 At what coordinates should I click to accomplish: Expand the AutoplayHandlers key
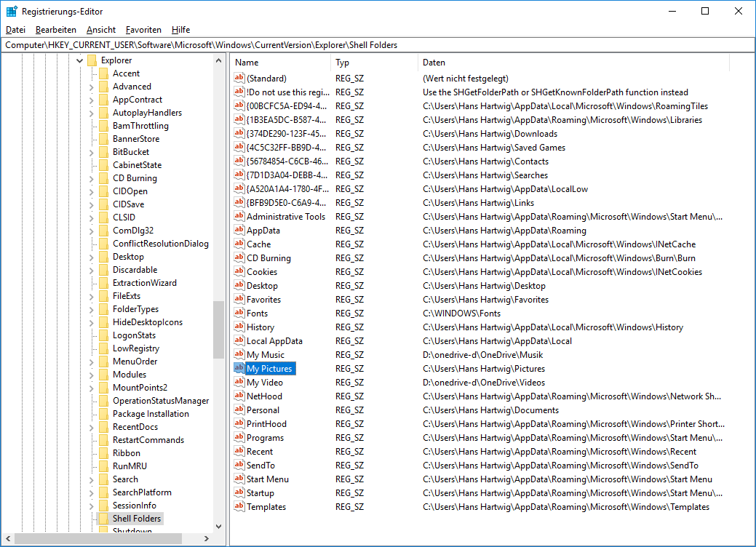coord(92,113)
